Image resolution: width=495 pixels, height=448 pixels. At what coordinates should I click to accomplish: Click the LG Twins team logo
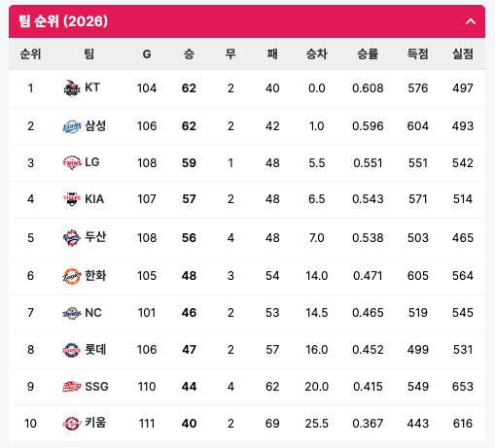71,162
